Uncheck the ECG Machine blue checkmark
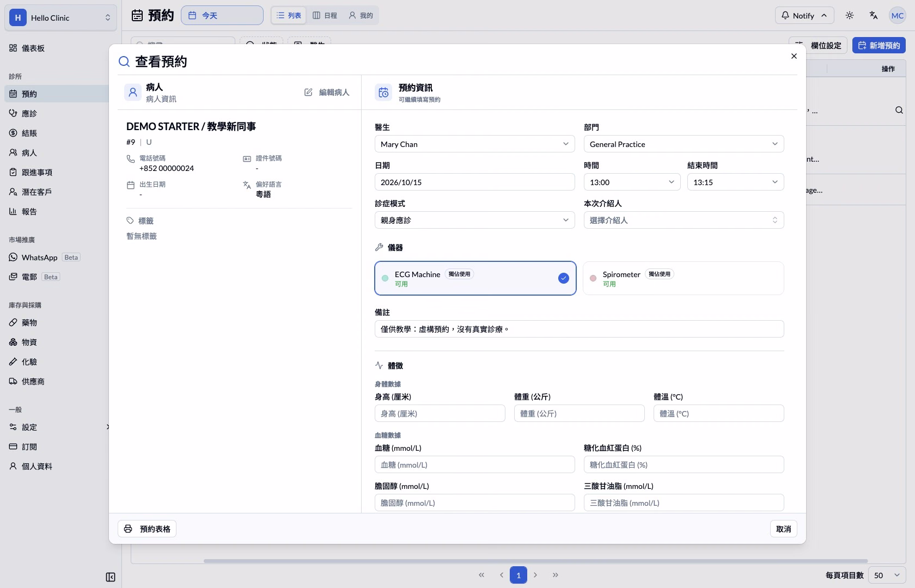 coord(564,278)
